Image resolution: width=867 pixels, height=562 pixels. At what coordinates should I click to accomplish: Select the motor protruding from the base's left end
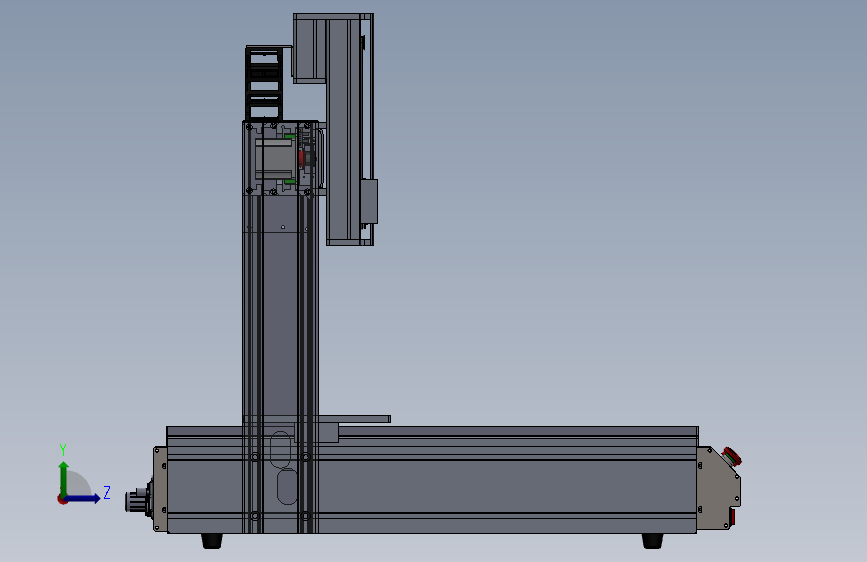(x=139, y=501)
